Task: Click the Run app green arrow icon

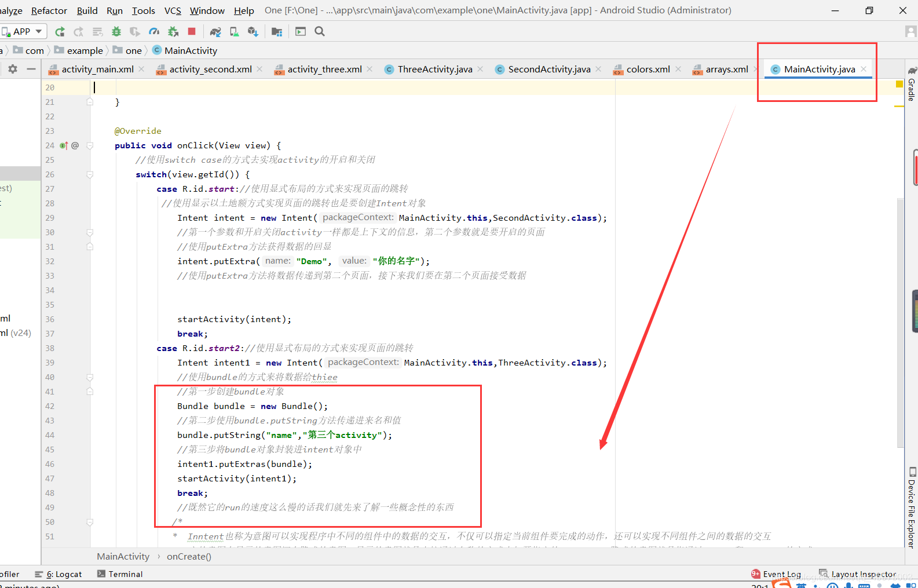Action: [x=60, y=31]
